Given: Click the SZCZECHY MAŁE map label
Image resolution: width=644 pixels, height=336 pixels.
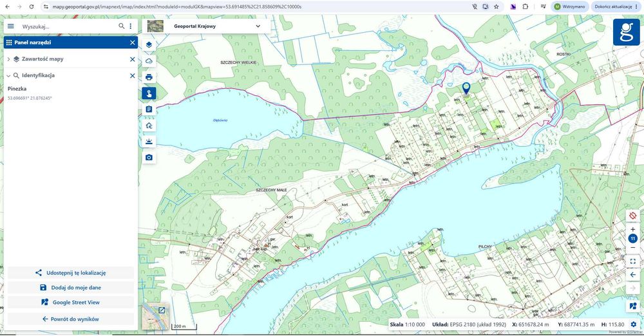Looking at the screenshot, I should (x=271, y=190).
